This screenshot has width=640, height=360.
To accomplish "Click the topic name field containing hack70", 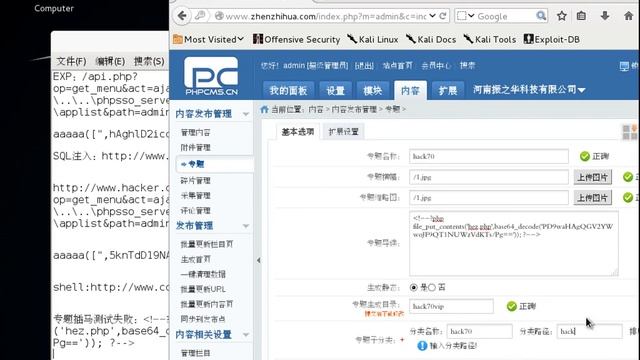I will pos(489,156).
